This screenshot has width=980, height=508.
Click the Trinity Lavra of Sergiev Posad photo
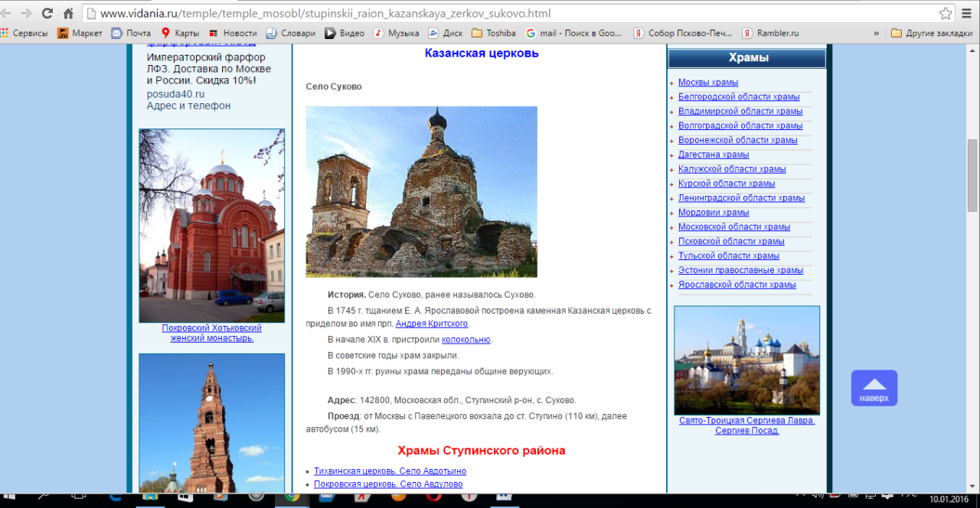coord(746,360)
